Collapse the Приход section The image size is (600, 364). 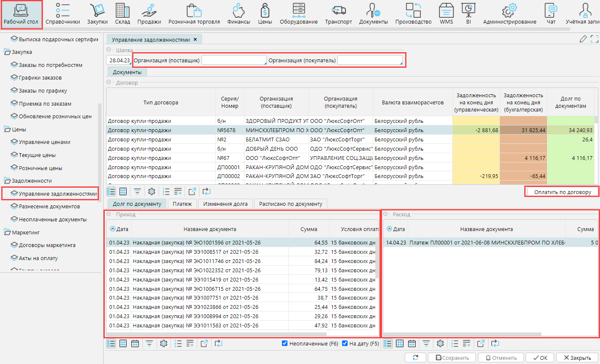pos(109,214)
